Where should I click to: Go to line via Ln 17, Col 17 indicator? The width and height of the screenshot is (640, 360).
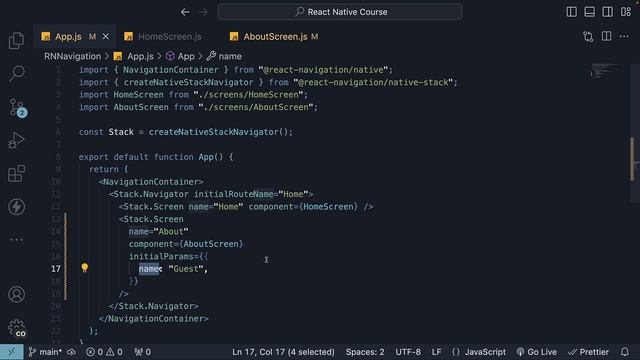tap(283, 352)
